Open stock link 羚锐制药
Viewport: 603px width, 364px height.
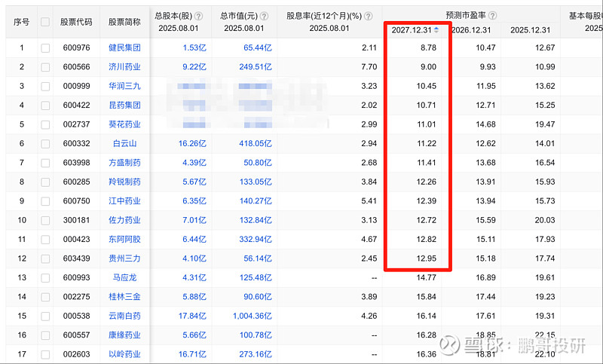coord(124,182)
